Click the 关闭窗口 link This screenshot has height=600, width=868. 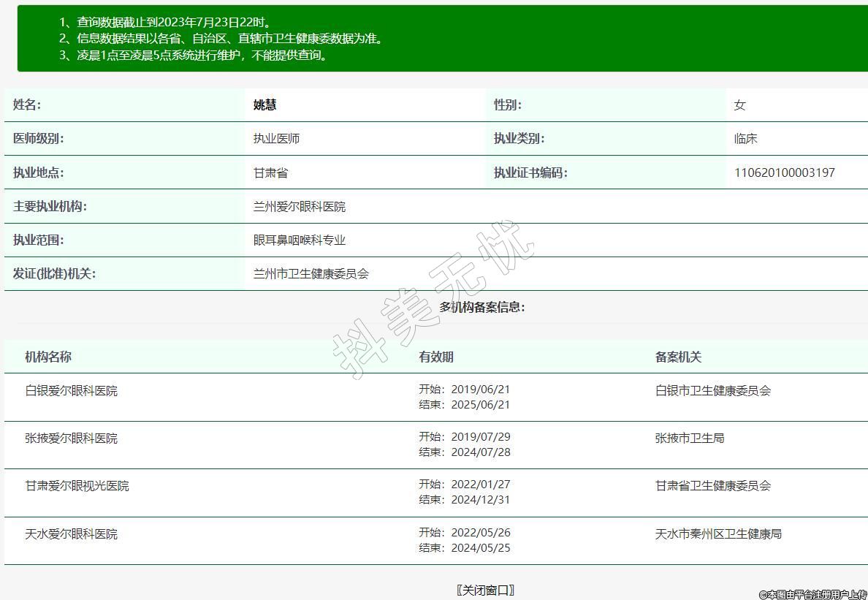pyautogui.click(x=485, y=590)
